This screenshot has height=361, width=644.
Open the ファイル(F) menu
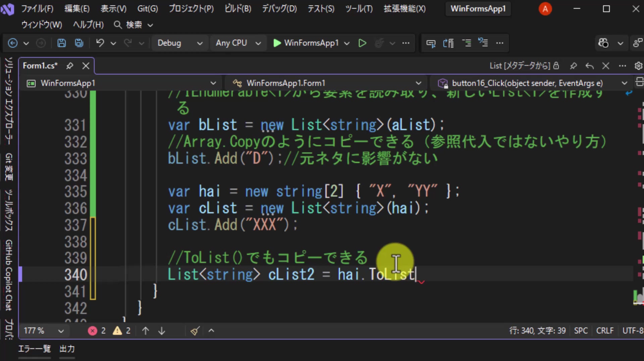[37, 9]
